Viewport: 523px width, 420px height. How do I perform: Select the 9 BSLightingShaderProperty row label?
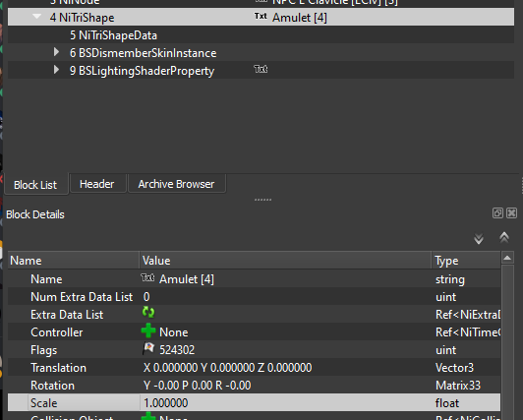click(142, 71)
